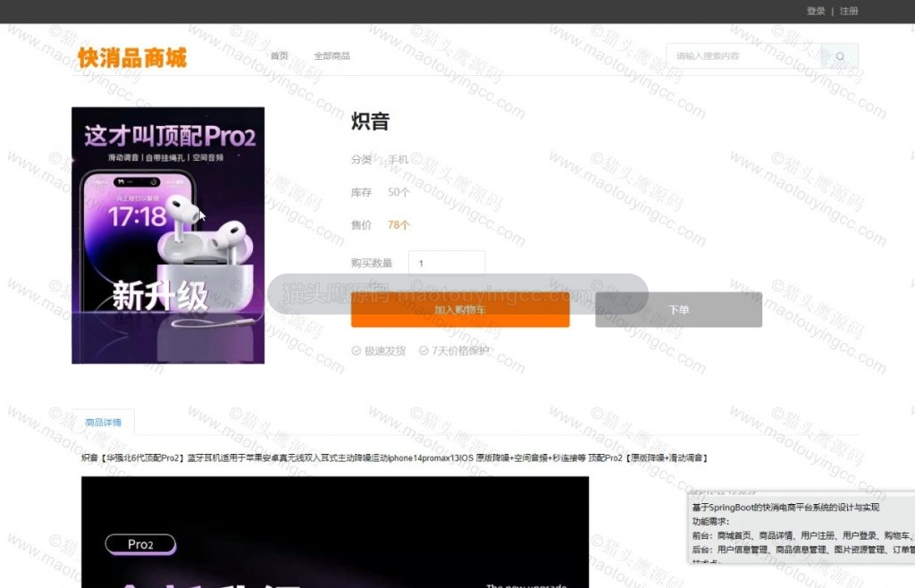Open the 登录 login link

(816, 11)
